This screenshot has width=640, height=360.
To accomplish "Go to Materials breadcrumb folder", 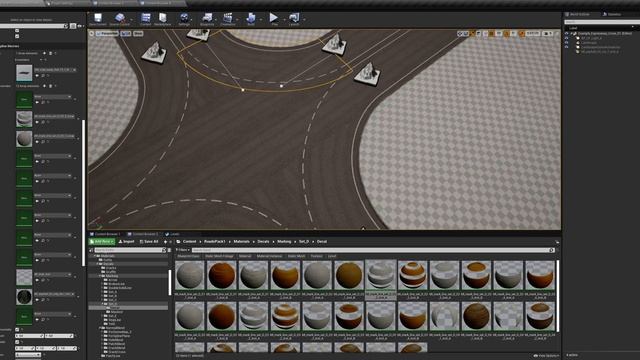I will (x=241, y=242).
